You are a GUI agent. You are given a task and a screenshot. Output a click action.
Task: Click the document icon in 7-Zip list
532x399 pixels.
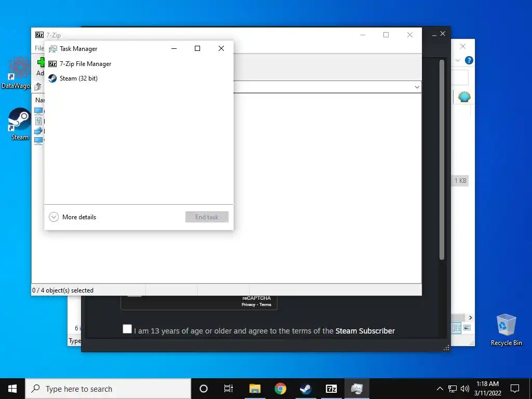click(x=38, y=121)
